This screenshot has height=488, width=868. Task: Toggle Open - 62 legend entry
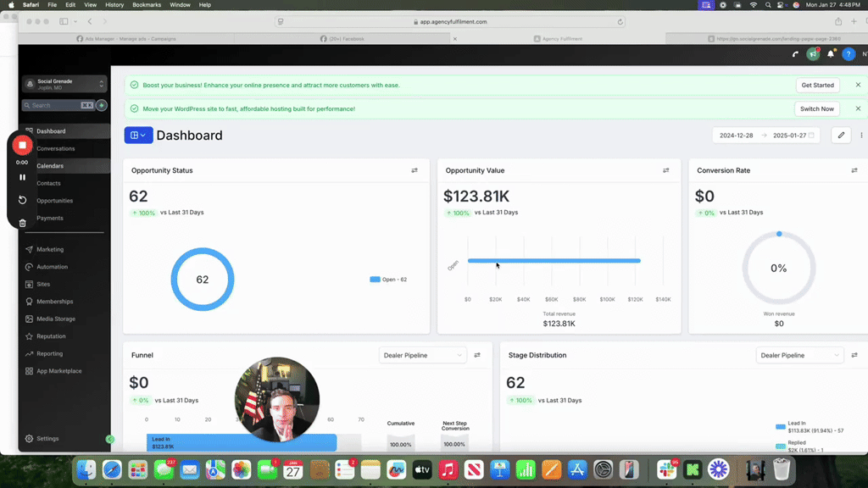(388, 280)
